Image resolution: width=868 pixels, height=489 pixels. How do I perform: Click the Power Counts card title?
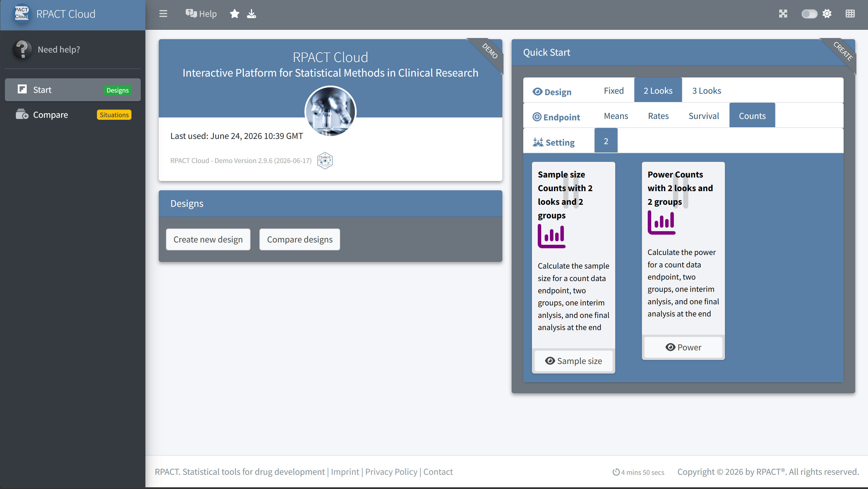coord(680,188)
